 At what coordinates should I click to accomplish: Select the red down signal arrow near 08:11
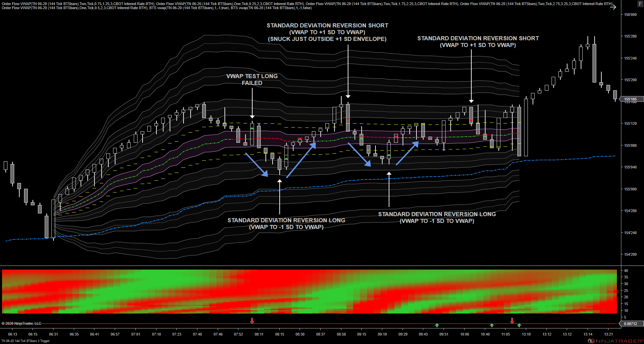252,320
